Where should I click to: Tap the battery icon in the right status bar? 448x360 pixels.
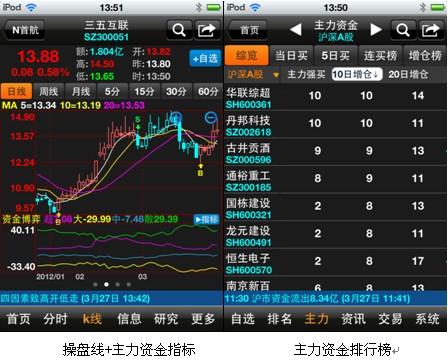click(438, 7)
